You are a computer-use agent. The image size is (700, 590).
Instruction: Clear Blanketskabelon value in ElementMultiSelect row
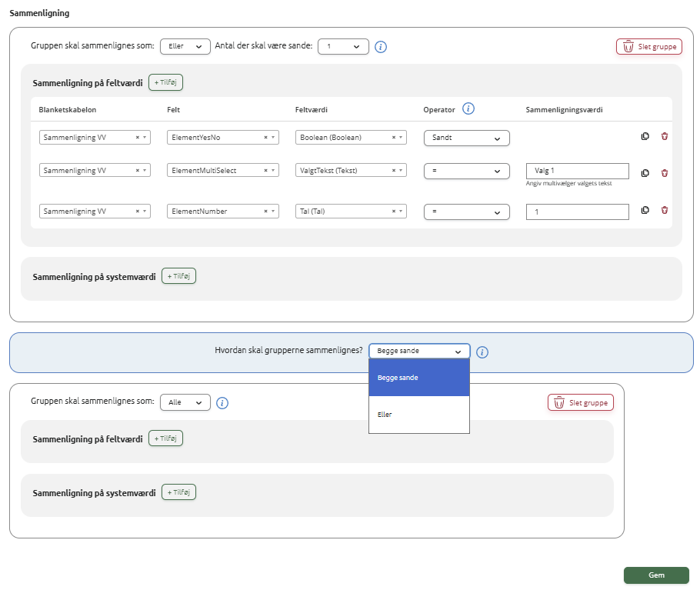(x=138, y=171)
